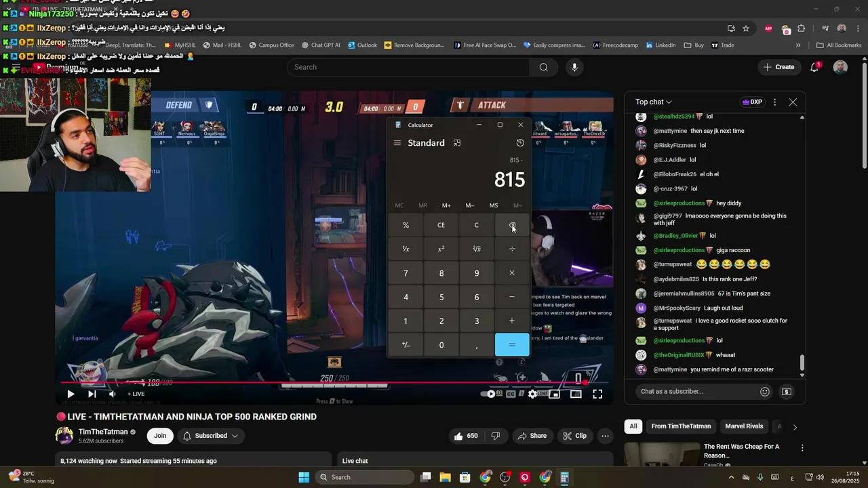Click the M- memory subtract button

(470, 205)
